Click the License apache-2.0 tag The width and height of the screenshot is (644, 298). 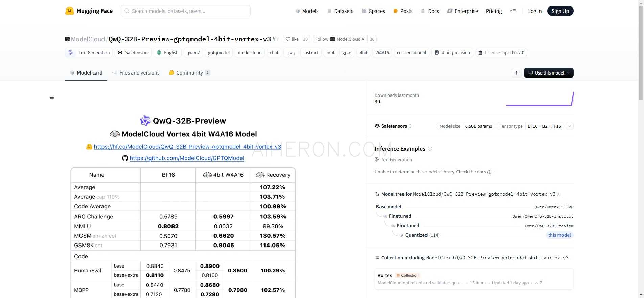pos(502,52)
